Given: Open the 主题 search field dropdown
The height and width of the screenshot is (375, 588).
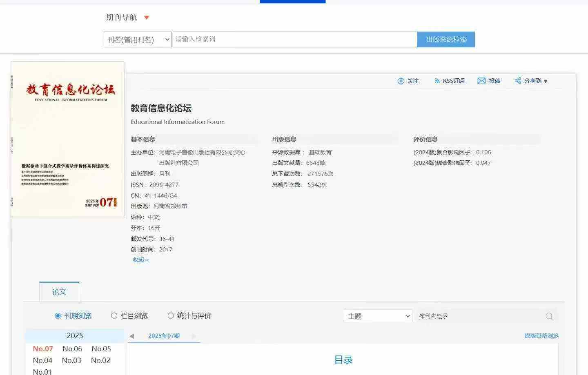Looking at the screenshot, I should point(378,316).
